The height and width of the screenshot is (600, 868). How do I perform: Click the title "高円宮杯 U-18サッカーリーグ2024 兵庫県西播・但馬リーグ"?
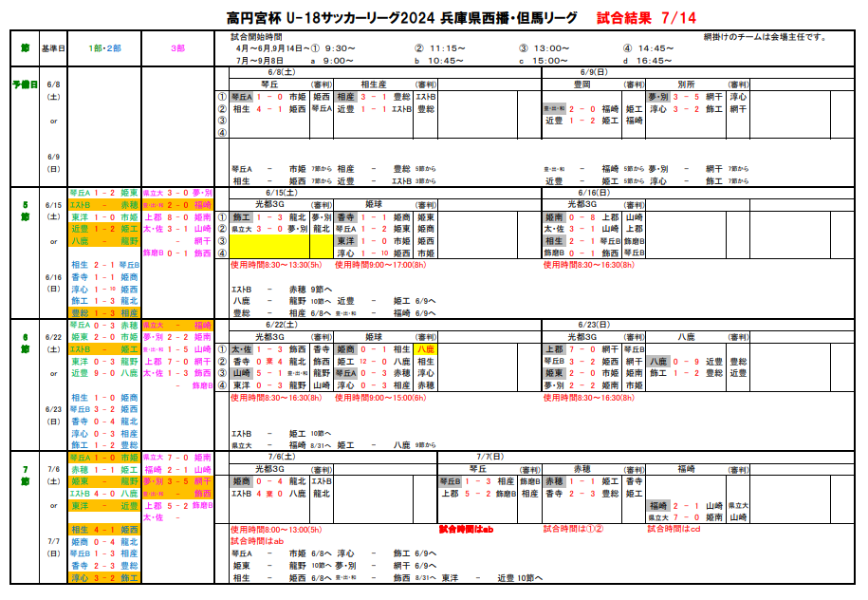402,18
